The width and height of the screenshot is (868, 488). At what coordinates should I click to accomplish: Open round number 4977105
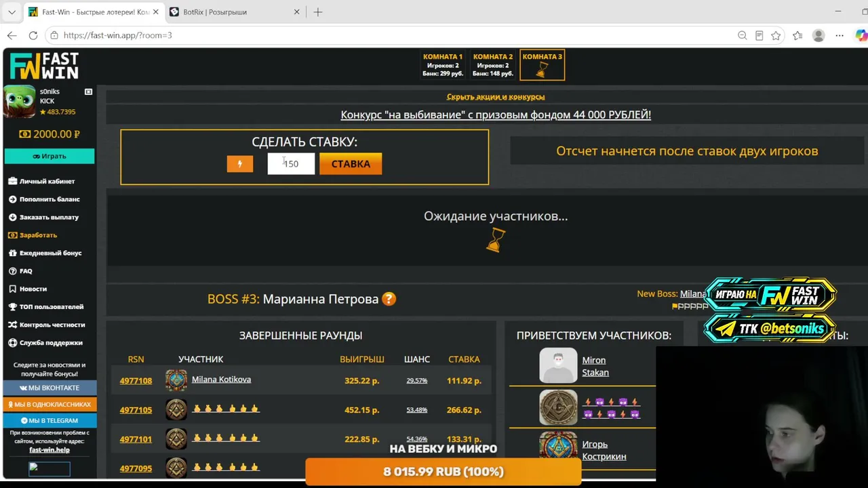(136, 410)
